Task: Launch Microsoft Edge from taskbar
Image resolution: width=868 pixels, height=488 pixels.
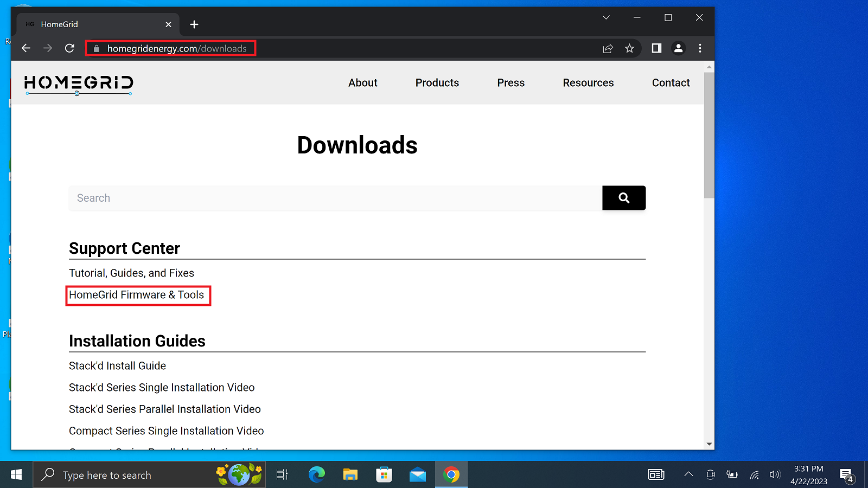Action: (317, 475)
